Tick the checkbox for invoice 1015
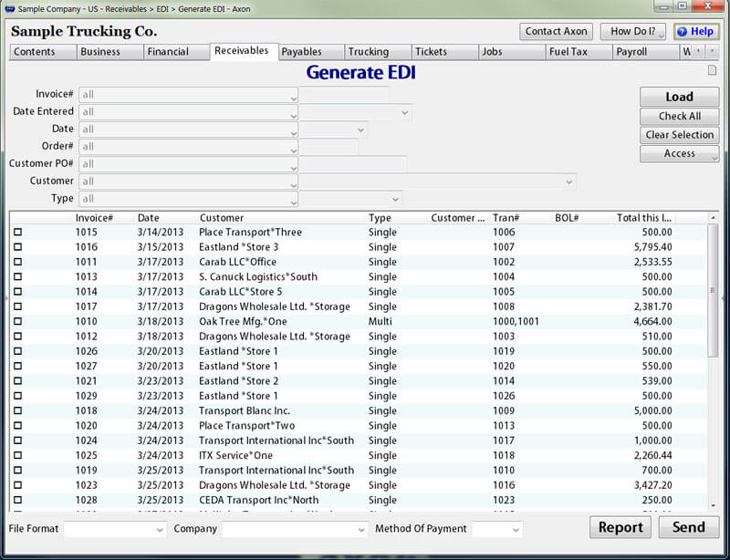This screenshot has width=730, height=560. click(17, 233)
